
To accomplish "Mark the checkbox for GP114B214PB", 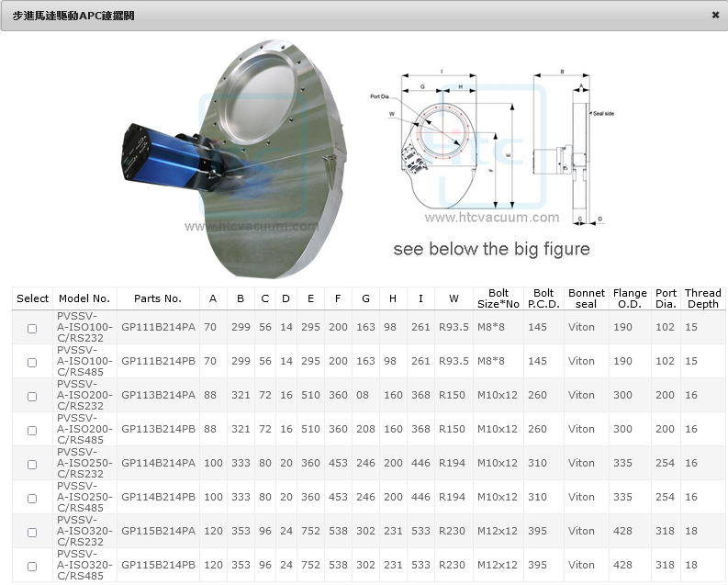I will click(x=32, y=499).
